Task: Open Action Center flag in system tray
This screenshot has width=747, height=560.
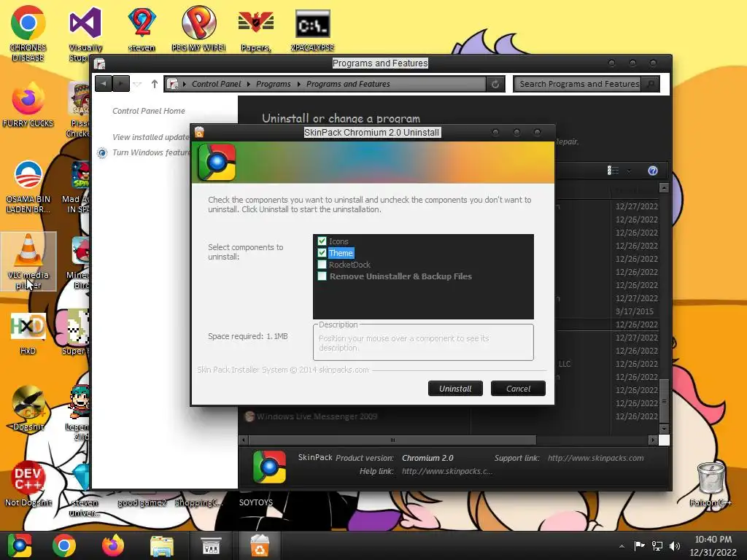Action: click(639, 545)
